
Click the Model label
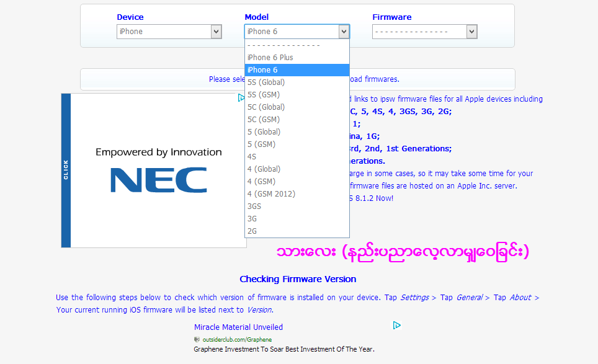pyautogui.click(x=257, y=17)
